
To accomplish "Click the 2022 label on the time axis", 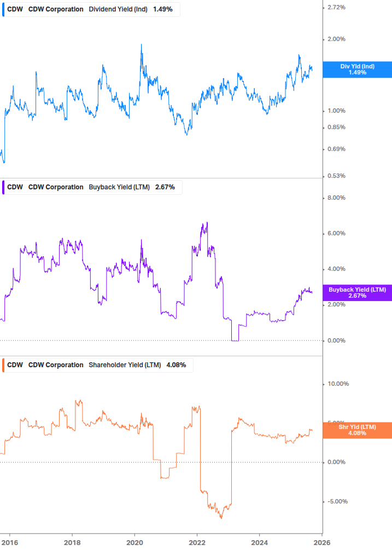I will [x=197, y=543].
